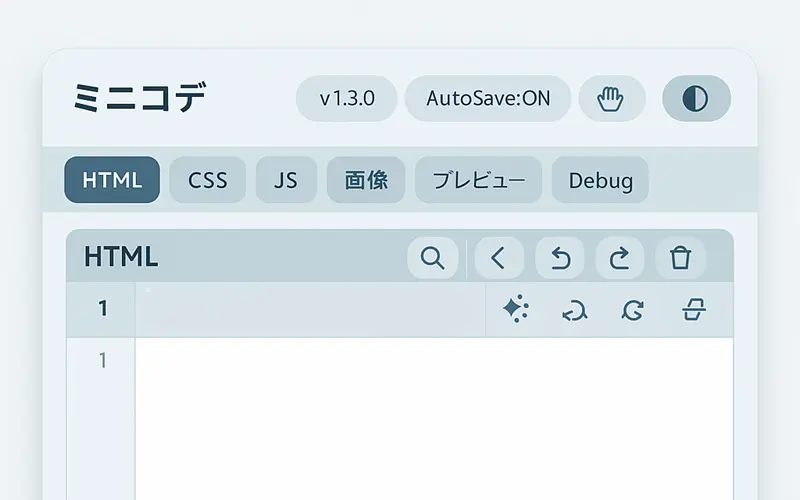Select the JS tab

click(x=286, y=180)
